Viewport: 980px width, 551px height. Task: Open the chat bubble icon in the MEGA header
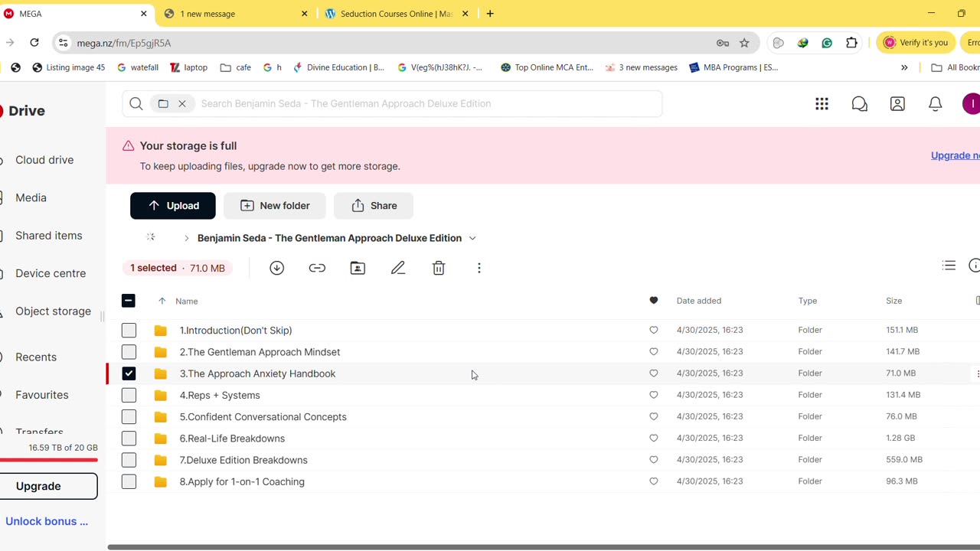860,104
